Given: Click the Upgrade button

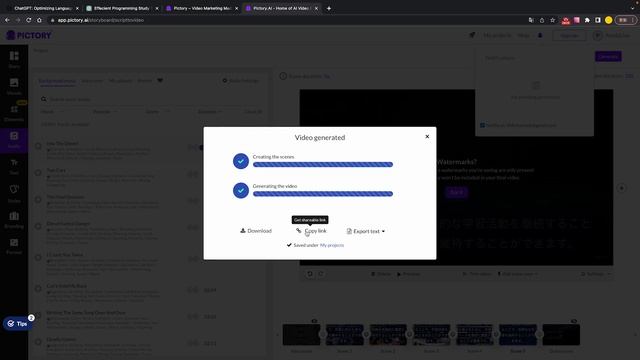Looking at the screenshot, I should [x=569, y=36].
